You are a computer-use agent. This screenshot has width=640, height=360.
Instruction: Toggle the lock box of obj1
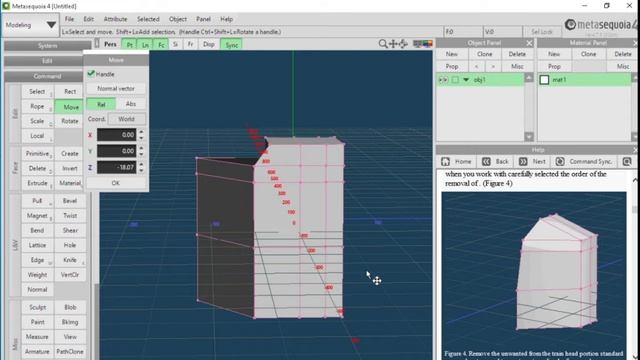(455, 80)
